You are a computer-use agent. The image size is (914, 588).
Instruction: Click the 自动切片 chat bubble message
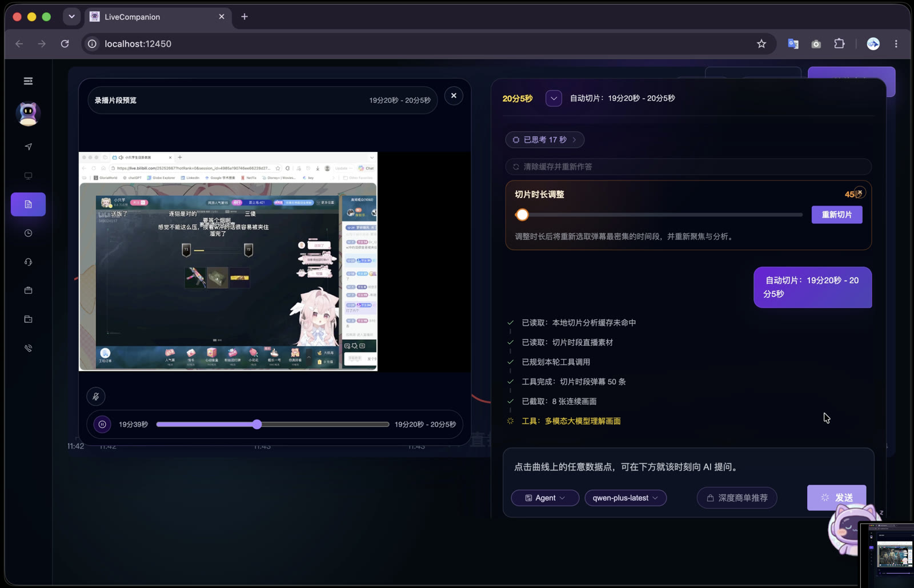coord(812,287)
